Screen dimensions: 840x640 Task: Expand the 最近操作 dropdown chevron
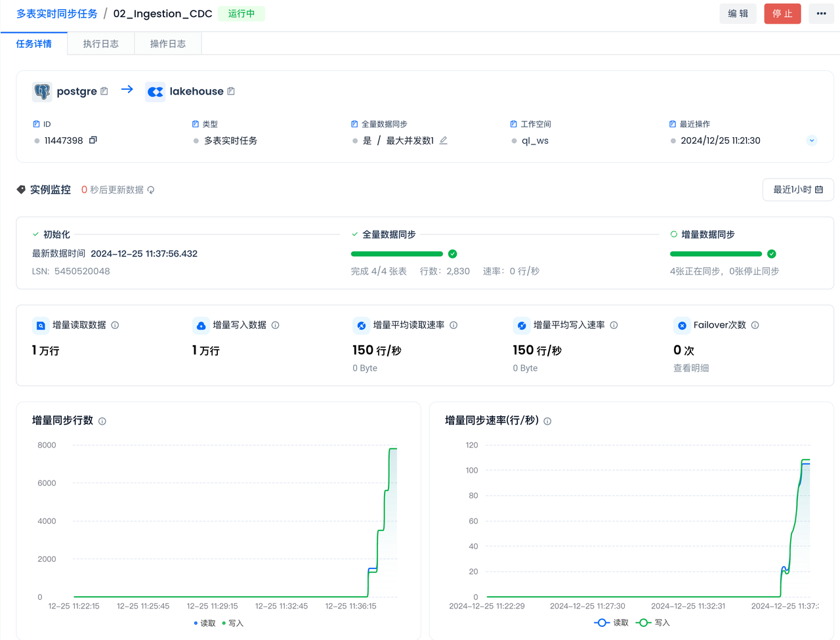click(x=812, y=140)
